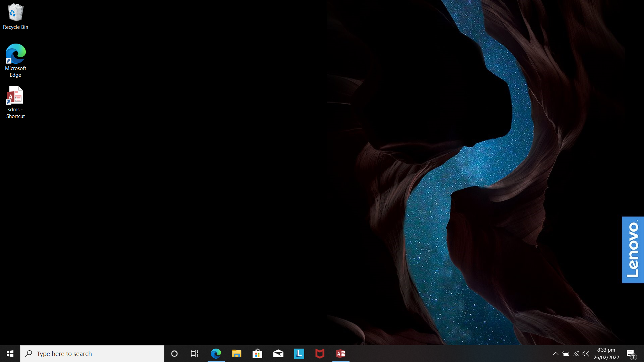Open Wi-Fi network flyout
644x362 pixels.
576,354
